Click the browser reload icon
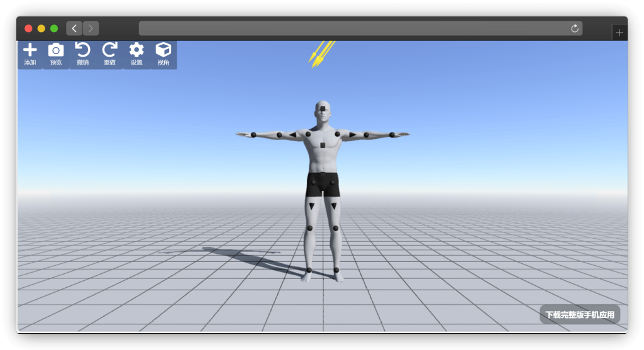644x350 pixels. tap(574, 28)
